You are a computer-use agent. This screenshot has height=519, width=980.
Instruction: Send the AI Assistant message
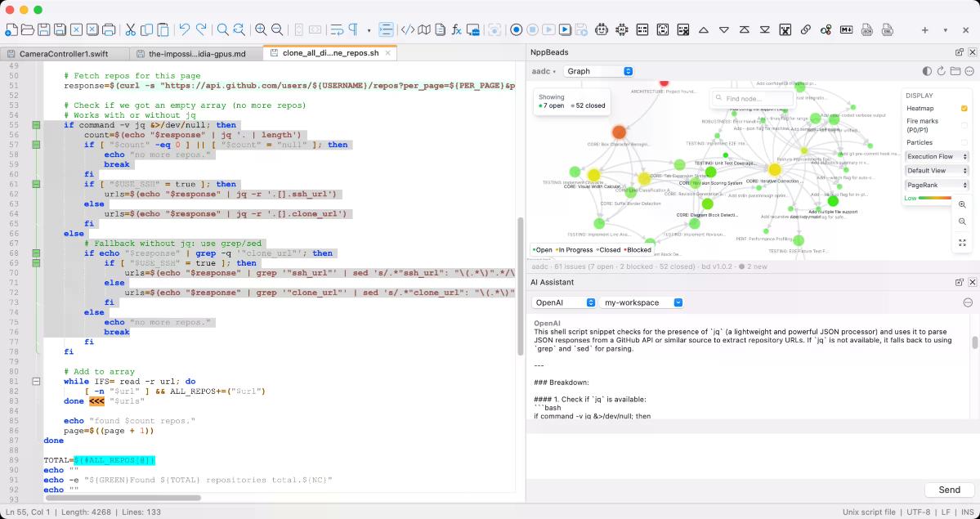(950, 490)
